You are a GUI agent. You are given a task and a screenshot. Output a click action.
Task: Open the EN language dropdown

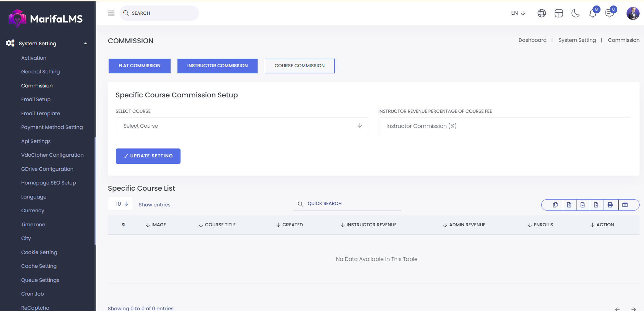tap(518, 13)
